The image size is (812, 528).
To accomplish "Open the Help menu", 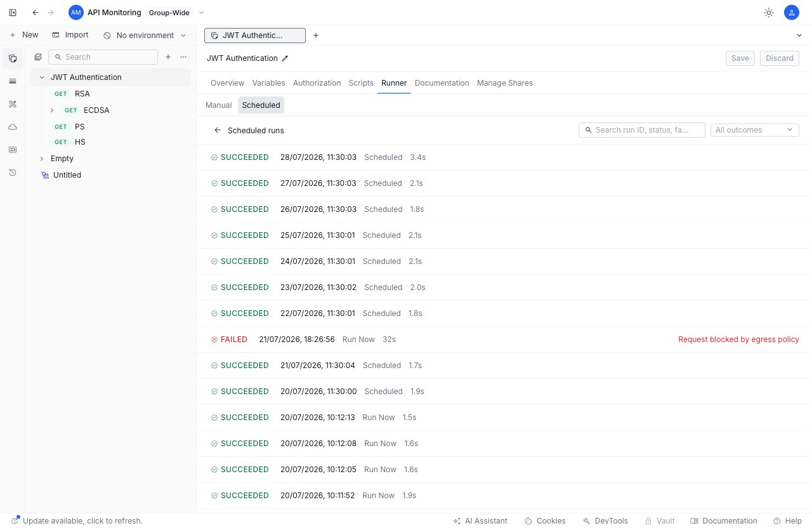I will pyautogui.click(x=787, y=521).
